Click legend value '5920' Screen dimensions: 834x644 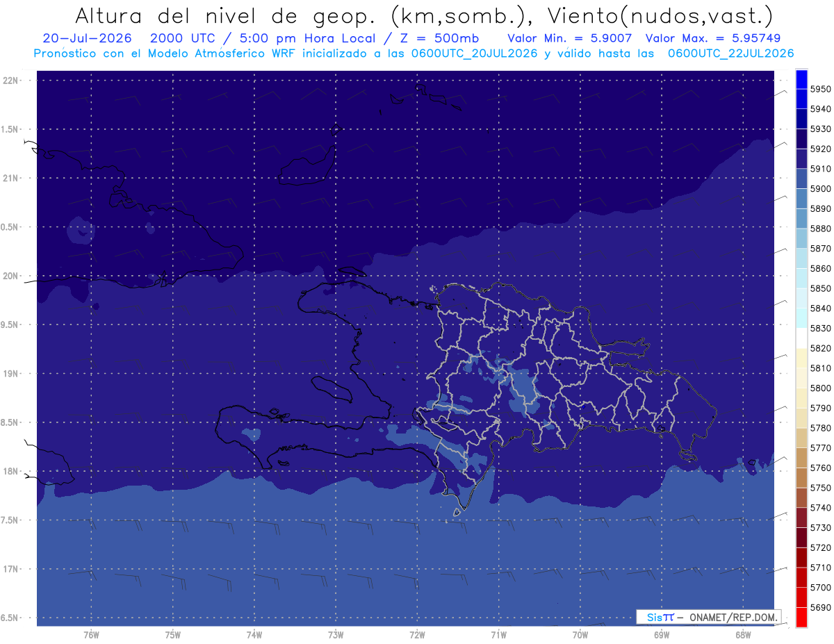click(821, 149)
